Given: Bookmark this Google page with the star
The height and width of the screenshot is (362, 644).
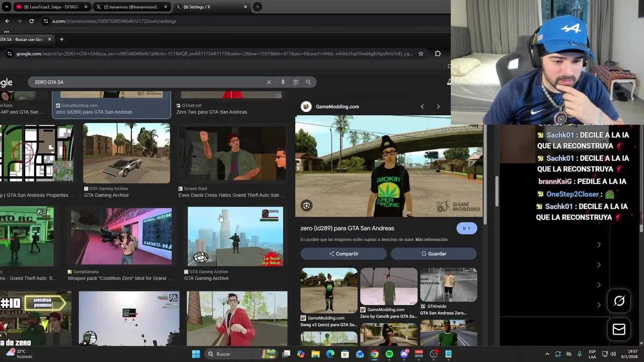Looking at the screenshot, I should 421,54.
